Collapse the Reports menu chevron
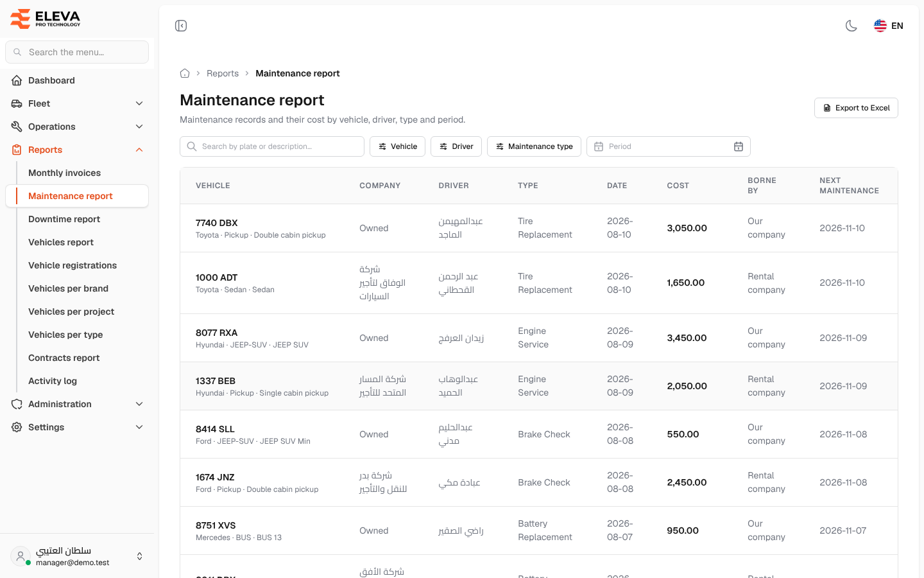 (139, 150)
